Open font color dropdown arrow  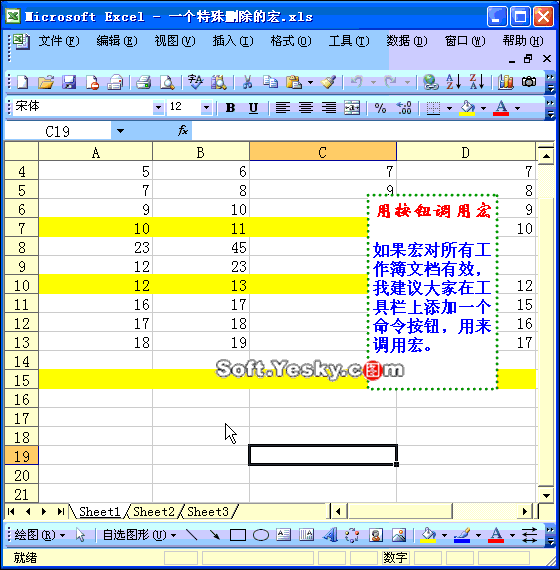click(517, 108)
